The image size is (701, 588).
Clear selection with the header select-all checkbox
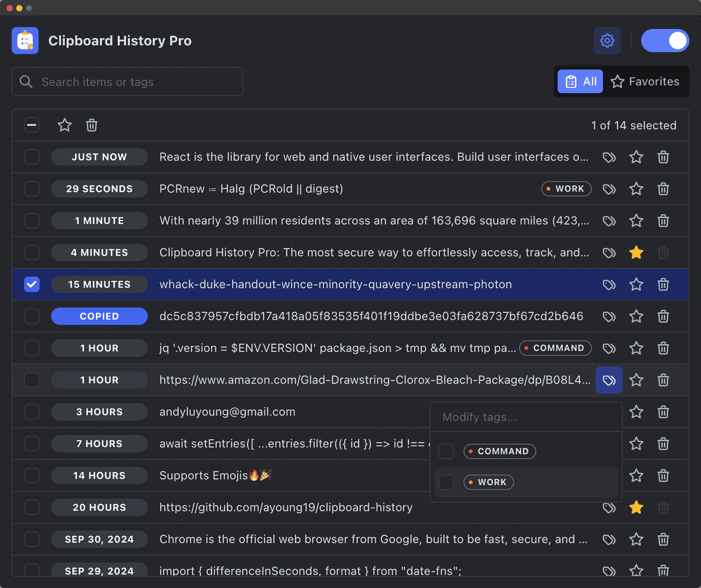pos(32,126)
